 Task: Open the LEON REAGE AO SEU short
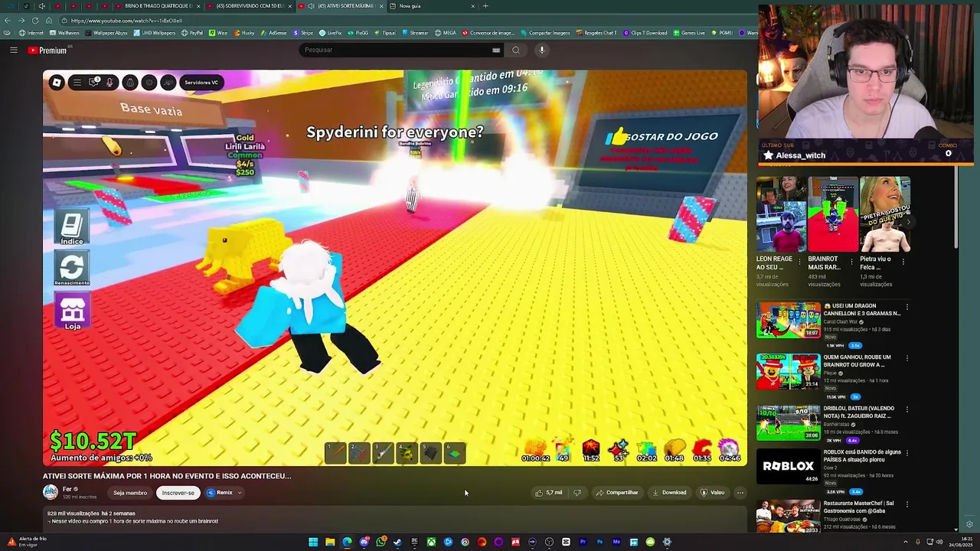pyautogui.click(x=781, y=214)
